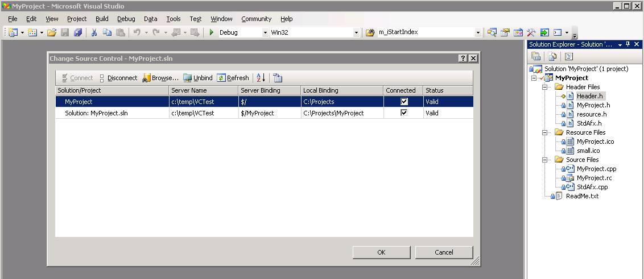Open the Debug configuration dropdown

(265, 33)
